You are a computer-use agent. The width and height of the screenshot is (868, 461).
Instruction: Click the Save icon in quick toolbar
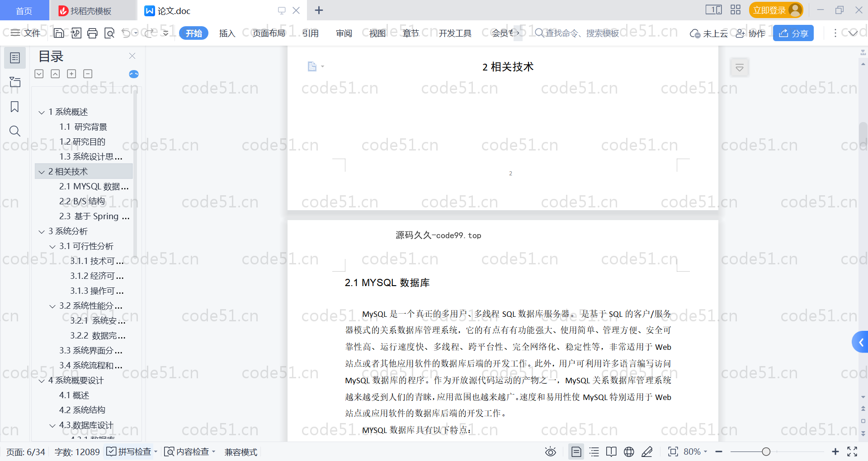pos(59,33)
